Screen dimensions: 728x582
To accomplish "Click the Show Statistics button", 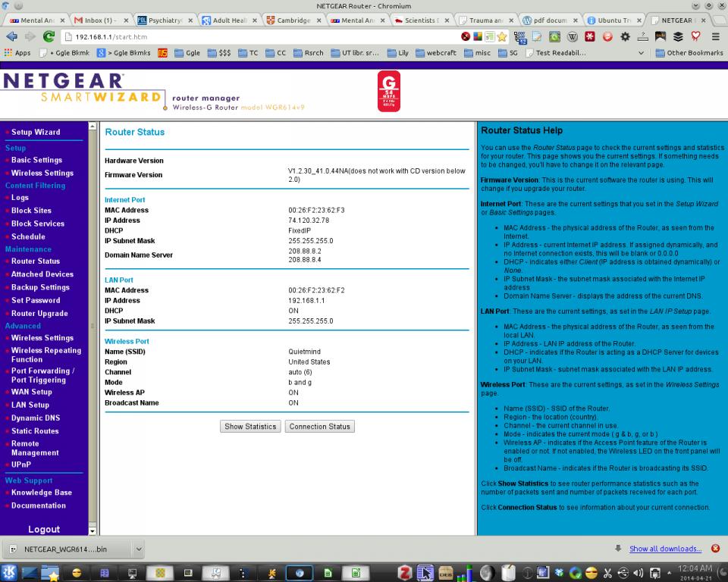I will [x=250, y=427].
